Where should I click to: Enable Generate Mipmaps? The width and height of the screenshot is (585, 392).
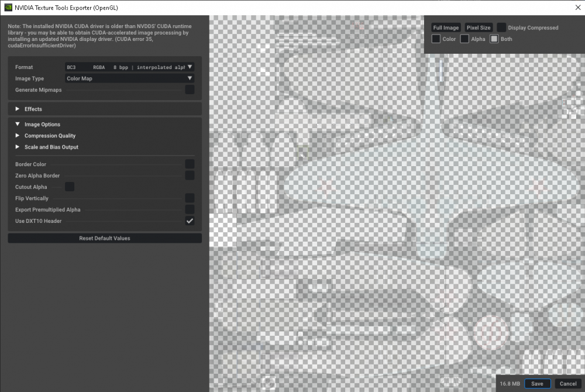coord(190,90)
